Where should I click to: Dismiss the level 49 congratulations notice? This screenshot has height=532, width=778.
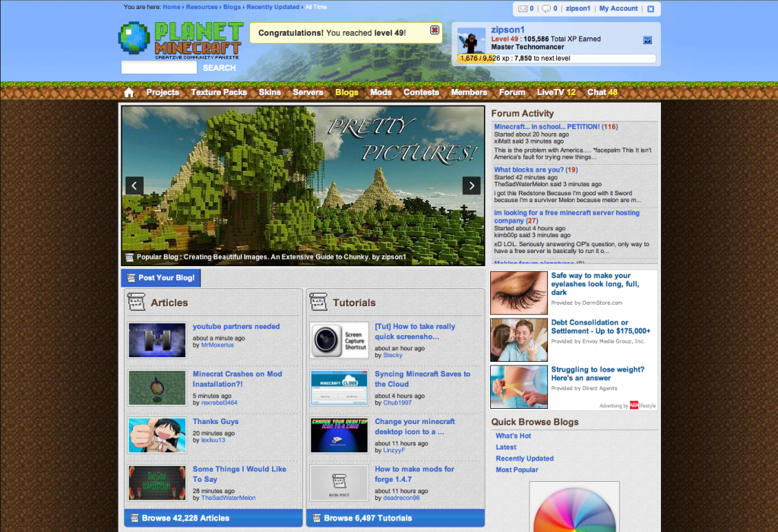coord(435,30)
